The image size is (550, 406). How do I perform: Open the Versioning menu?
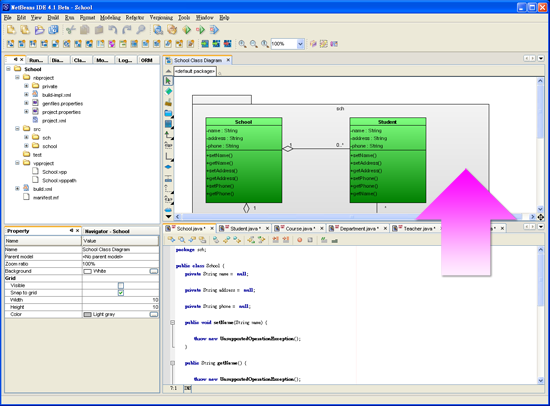point(161,18)
